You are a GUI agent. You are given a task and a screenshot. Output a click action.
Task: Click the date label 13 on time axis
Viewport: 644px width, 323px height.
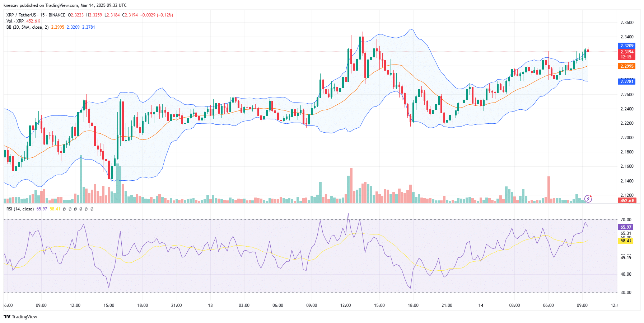(x=210, y=305)
